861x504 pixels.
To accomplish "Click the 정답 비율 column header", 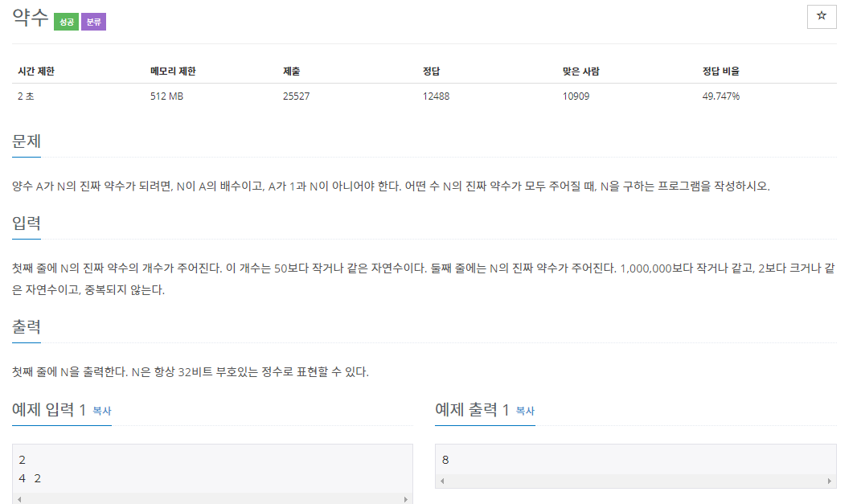I will pyautogui.click(x=721, y=72).
